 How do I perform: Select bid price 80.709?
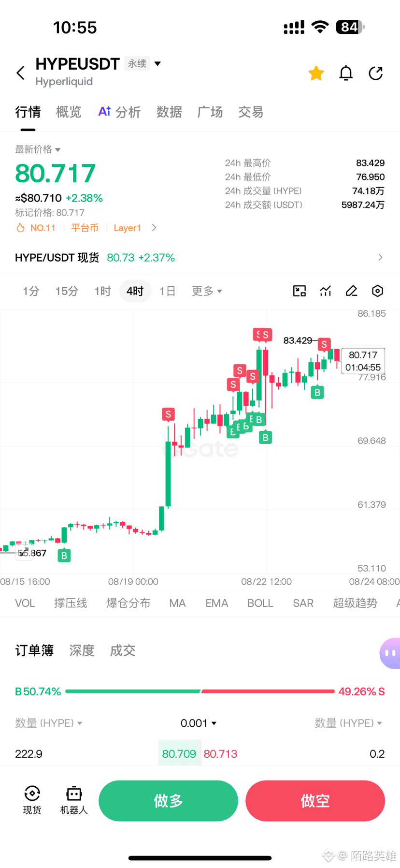[x=179, y=753]
